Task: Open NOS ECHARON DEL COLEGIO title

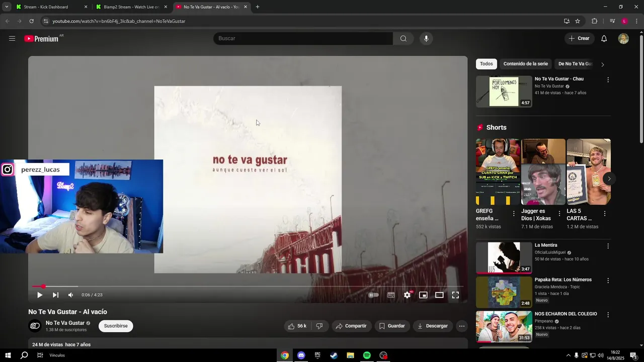Action: pyautogui.click(x=566, y=314)
